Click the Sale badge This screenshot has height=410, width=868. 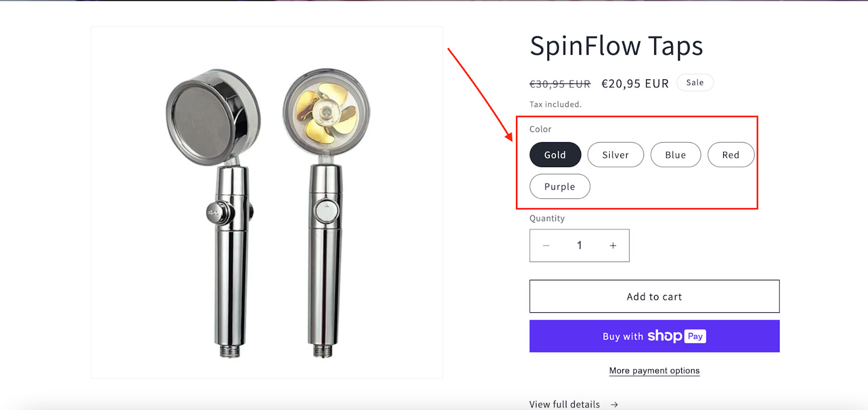694,83
